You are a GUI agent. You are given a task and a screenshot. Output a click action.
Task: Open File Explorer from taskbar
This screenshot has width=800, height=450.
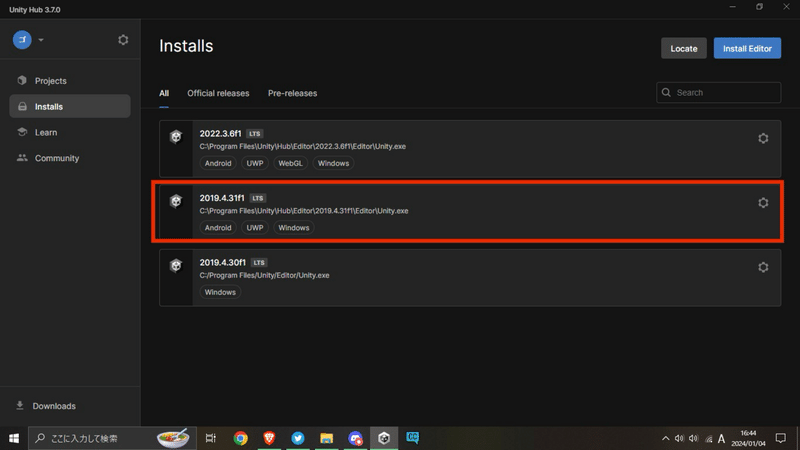click(x=327, y=438)
